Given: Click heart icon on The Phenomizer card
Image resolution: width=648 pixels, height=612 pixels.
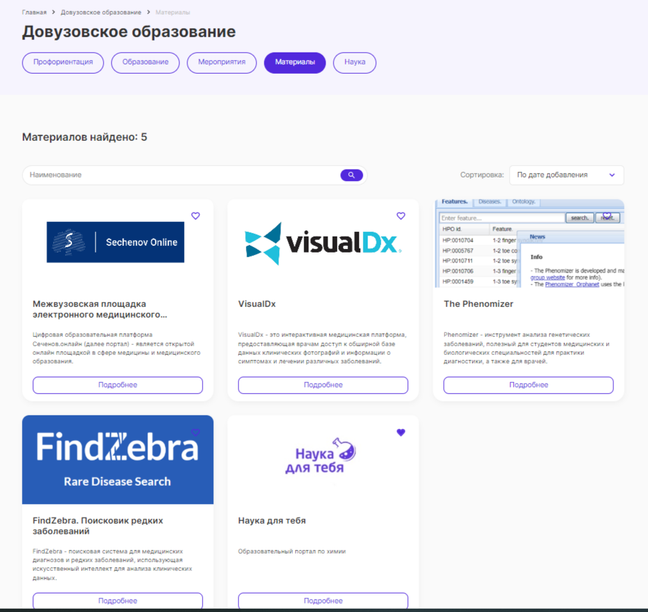Looking at the screenshot, I should click(607, 215).
